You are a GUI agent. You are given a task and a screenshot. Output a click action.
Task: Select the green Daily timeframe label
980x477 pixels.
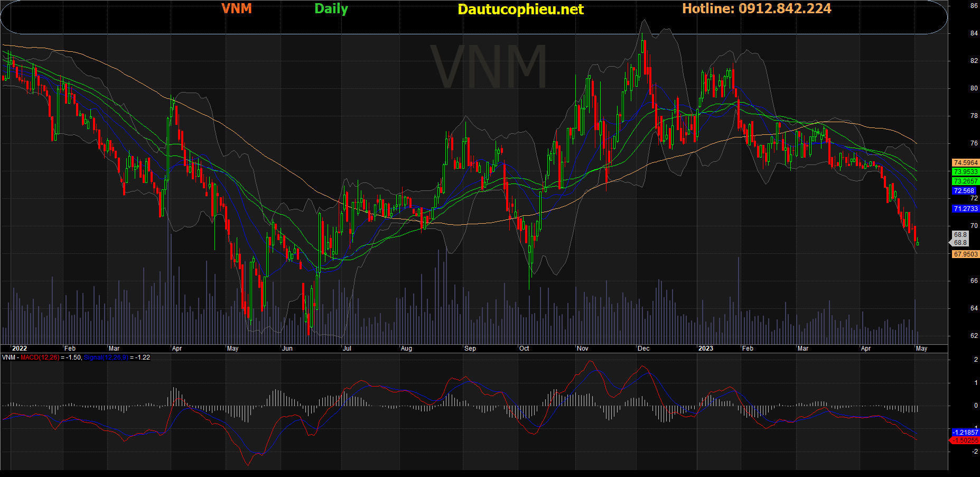click(x=331, y=9)
